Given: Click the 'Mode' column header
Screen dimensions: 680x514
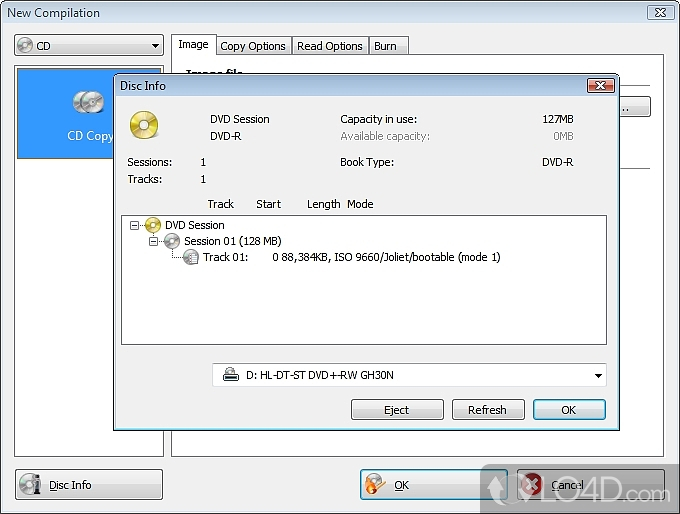Looking at the screenshot, I should click(x=360, y=204).
